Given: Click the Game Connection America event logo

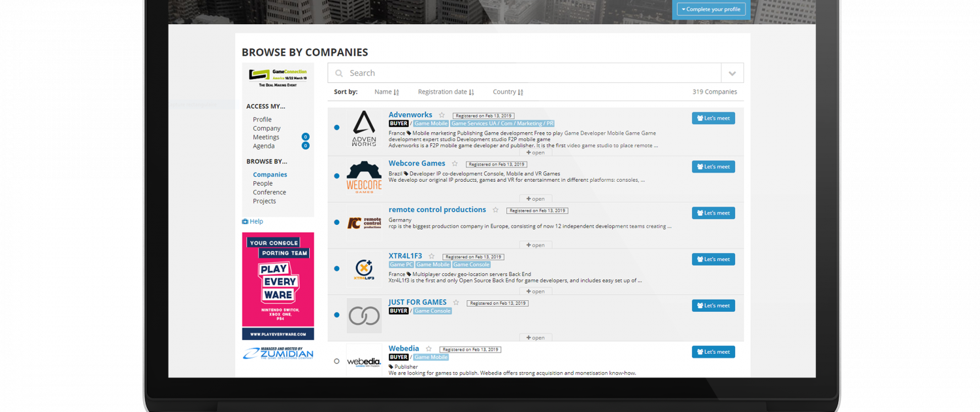Looking at the screenshot, I should tap(278, 78).
